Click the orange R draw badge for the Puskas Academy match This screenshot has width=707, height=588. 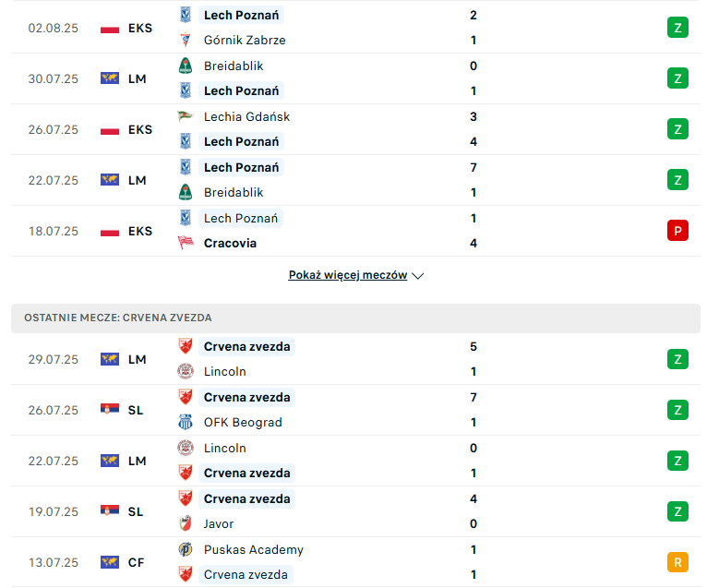[x=677, y=562]
